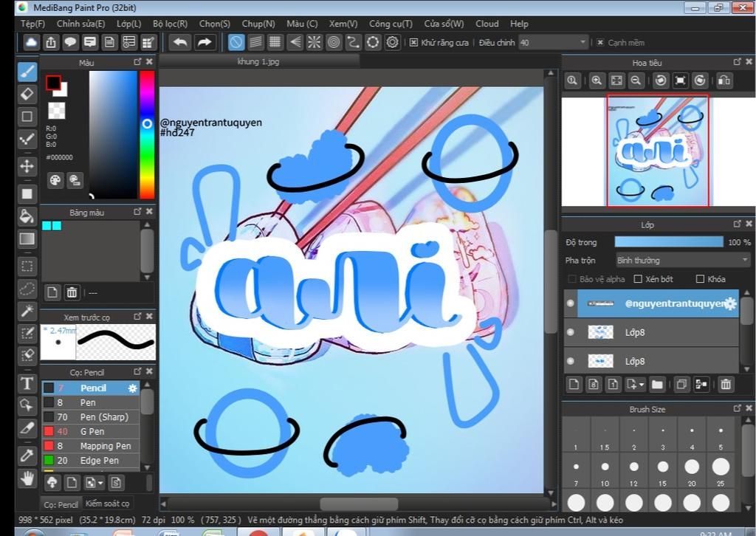Screen dimensions: 756x536
Task: Select the Bucket fill tool
Action: point(27,216)
